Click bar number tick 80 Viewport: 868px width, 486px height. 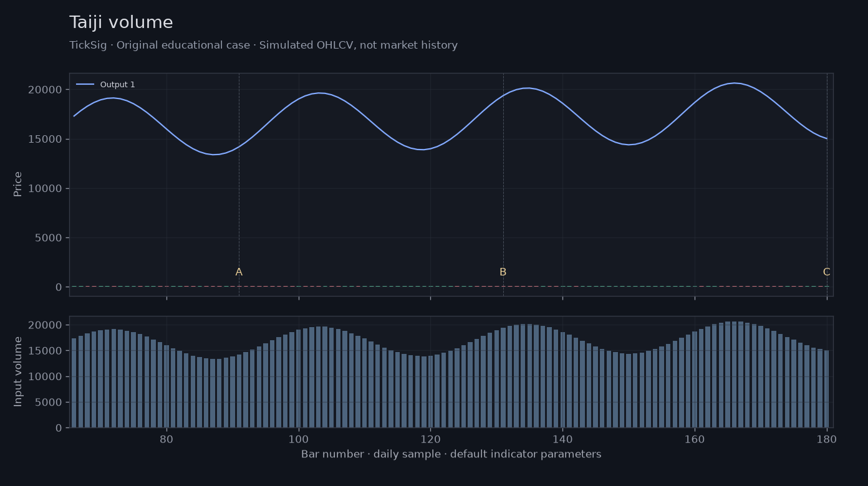pyautogui.click(x=166, y=439)
